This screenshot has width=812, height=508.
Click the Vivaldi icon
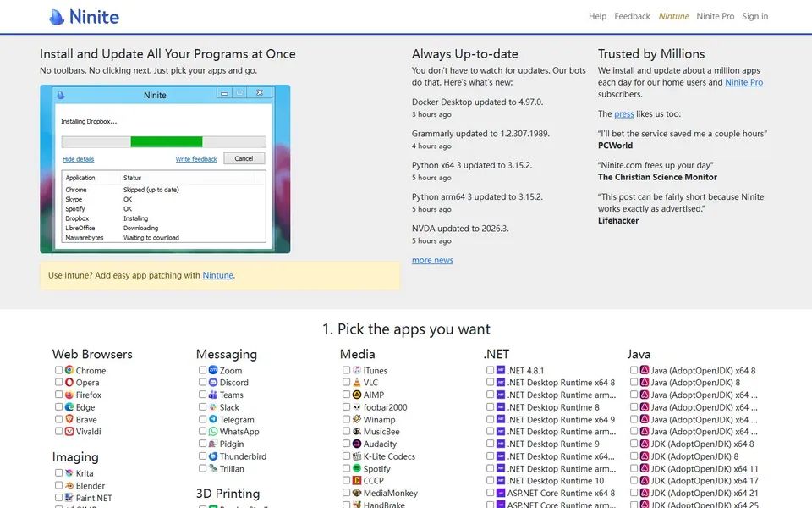(69, 431)
